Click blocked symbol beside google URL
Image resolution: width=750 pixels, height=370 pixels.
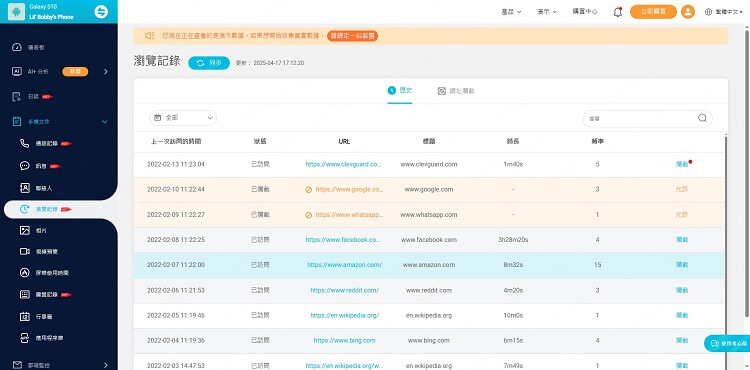(309, 190)
